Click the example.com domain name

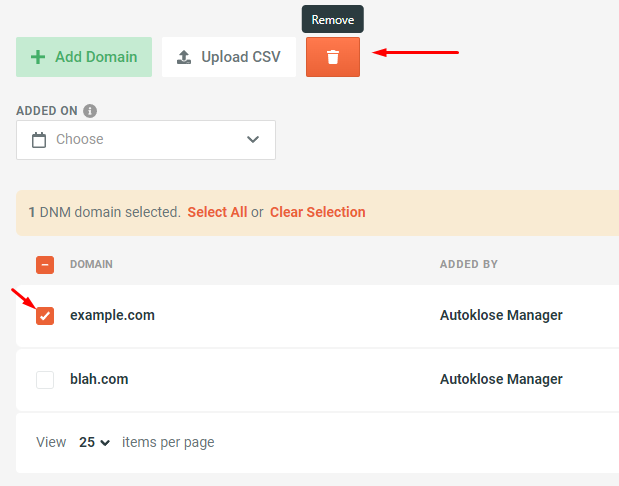[112, 315]
